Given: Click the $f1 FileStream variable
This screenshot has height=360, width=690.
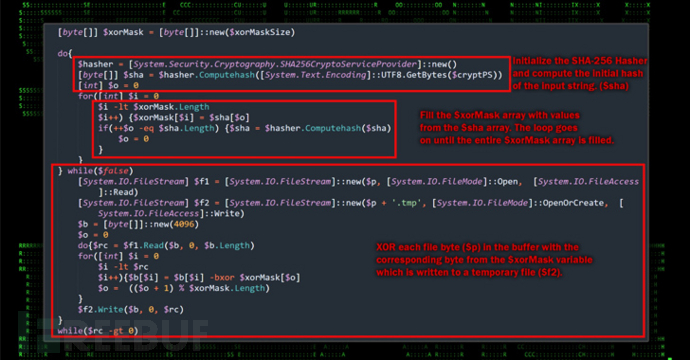Looking at the screenshot, I should [202, 181].
